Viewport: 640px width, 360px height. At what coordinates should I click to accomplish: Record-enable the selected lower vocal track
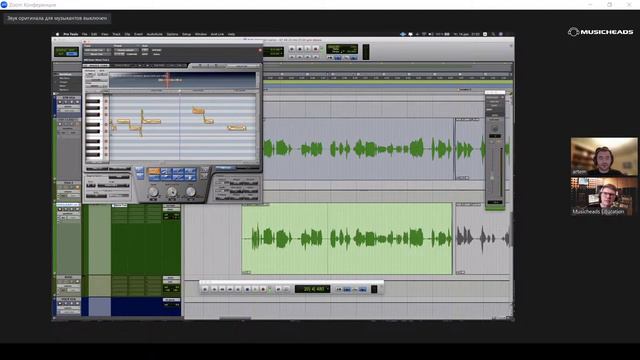click(x=60, y=209)
